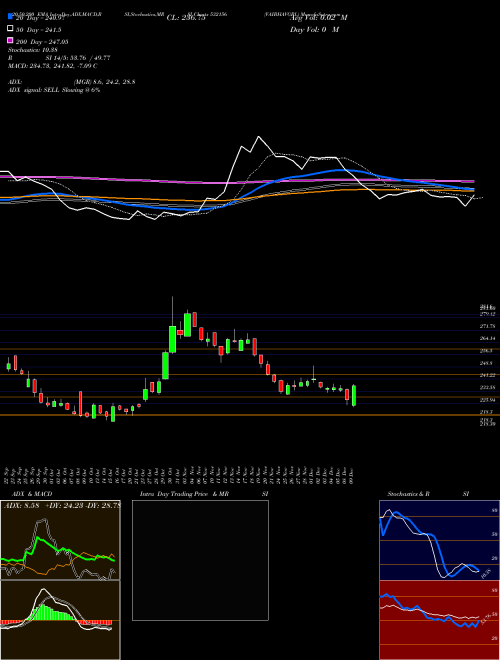Image resolution: width=500 pixels, height=660 pixels.
Task: Click 'ADX signal: SELL Slowing @ 6%' text
Action: [54, 90]
